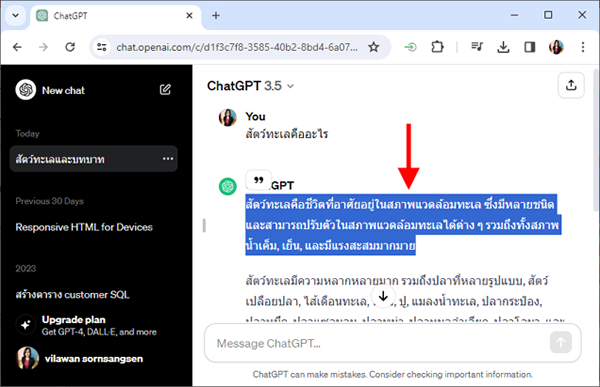The image size is (600, 387).
Task: Go forward in browser history
Action: click(43, 47)
